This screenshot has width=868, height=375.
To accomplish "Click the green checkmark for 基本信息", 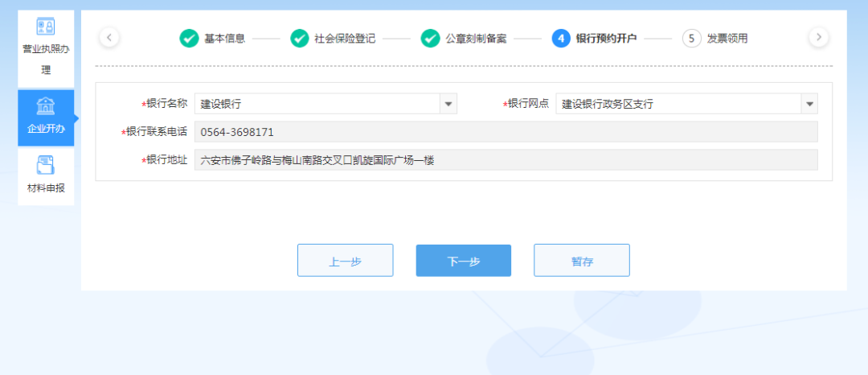I will coord(189,39).
